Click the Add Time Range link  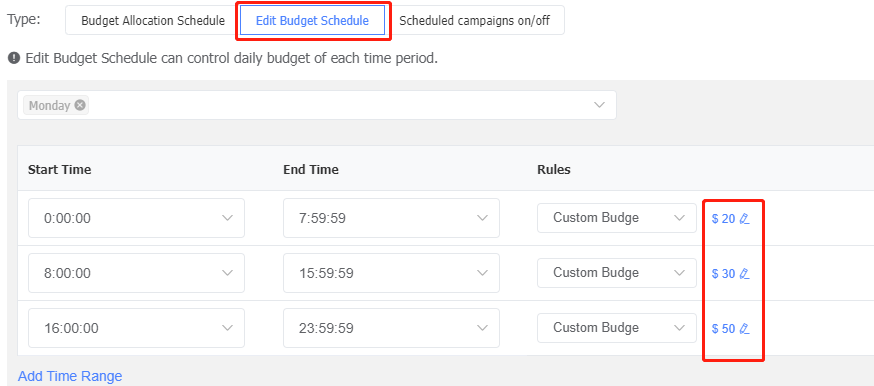[70, 376]
